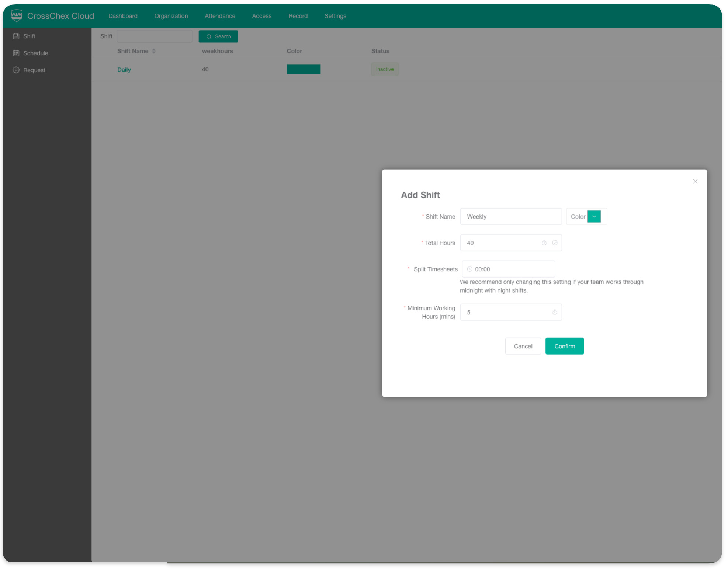Click the Schedule calendar icon in sidebar
Screen dimensions: 728x572
(x=16, y=53)
